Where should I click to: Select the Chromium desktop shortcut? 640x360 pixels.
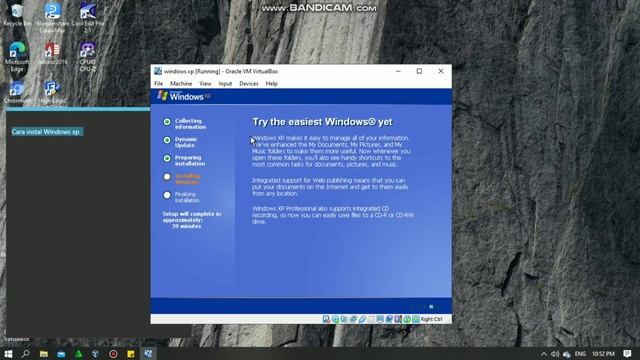(17, 92)
